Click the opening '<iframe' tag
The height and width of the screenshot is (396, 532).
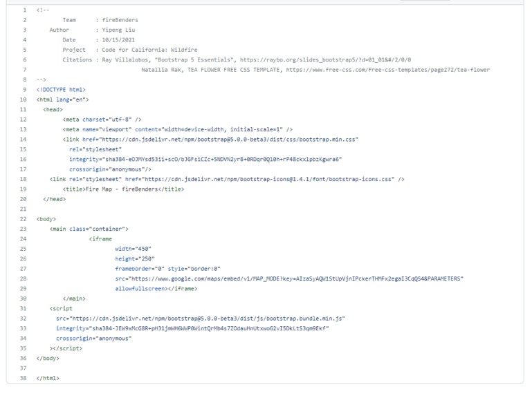(x=100, y=239)
